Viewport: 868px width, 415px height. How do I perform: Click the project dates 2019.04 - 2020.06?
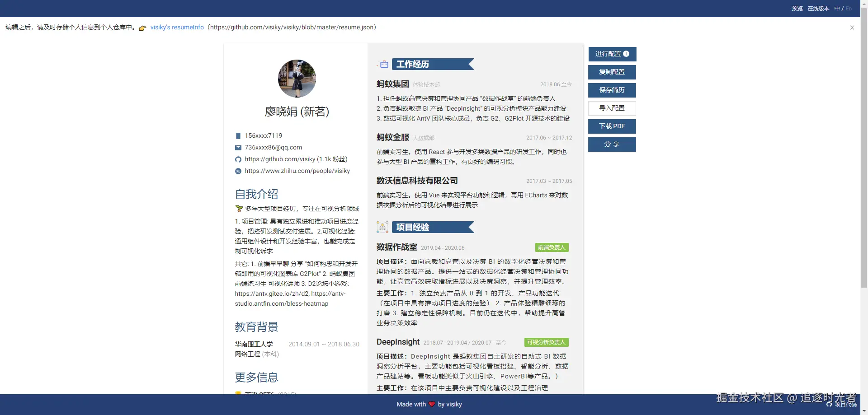pyautogui.click(x=443, y=248)
